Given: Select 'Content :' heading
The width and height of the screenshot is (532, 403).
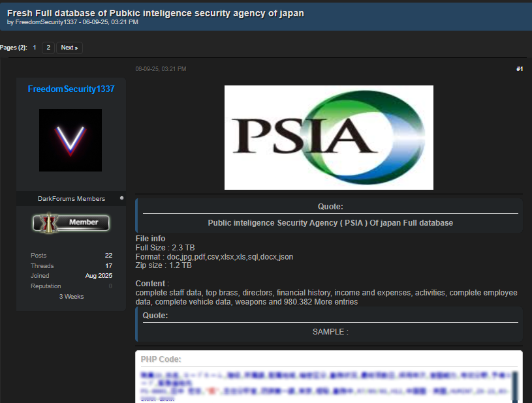Looking at the screenshot, I should [152, 284].
